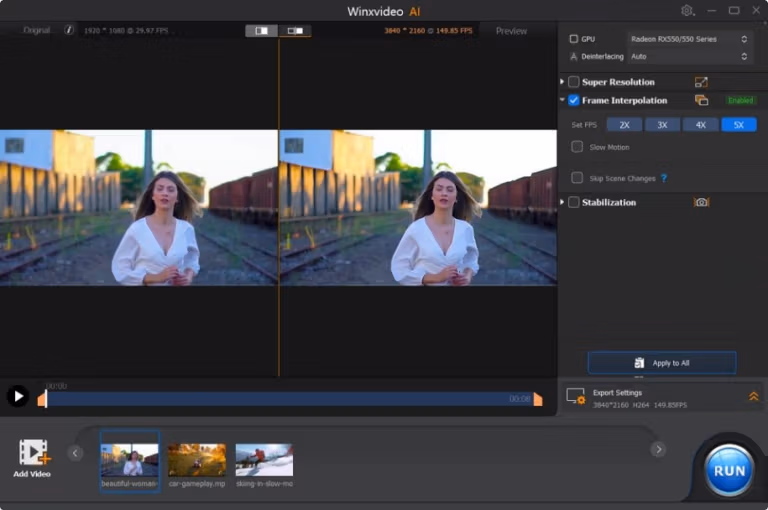Enable the Super Resolution checkbox
The image size is (768, 510).
point(574,82)
